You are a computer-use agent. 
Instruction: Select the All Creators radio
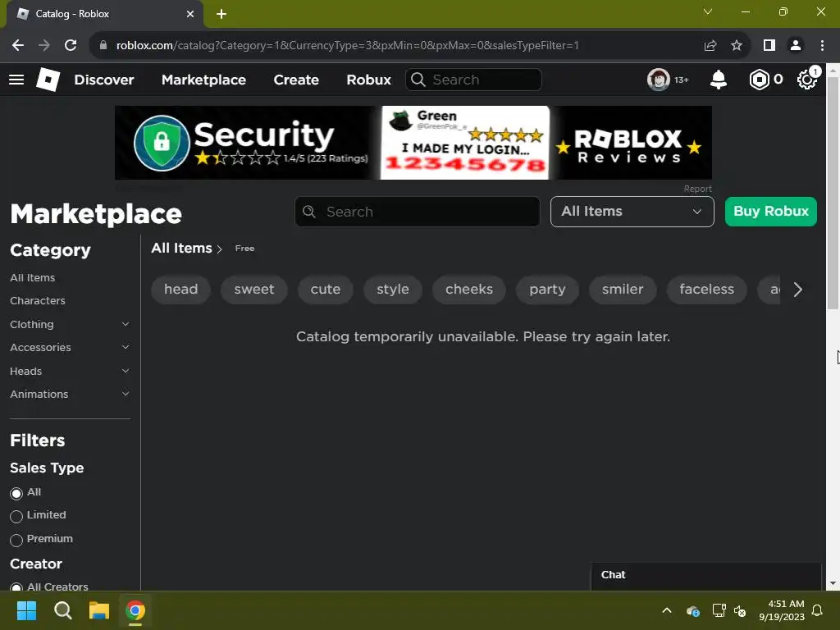(x=16, y=587)
